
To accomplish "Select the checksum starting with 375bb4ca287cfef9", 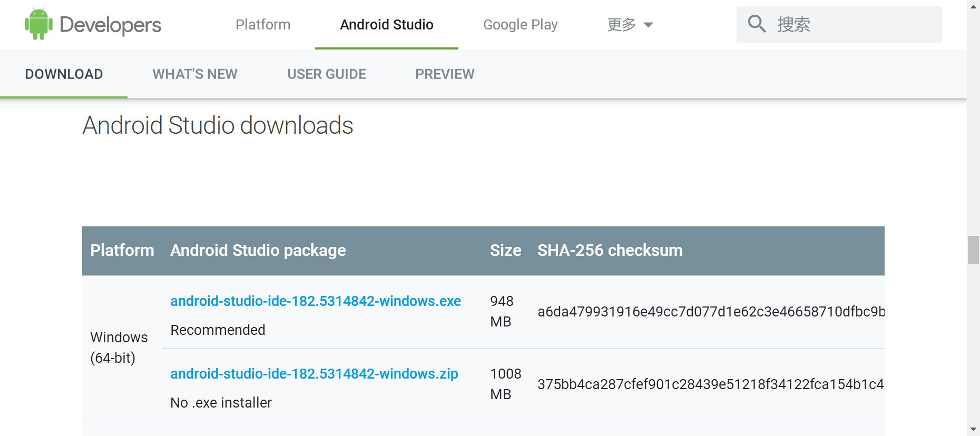I will 711,384.
